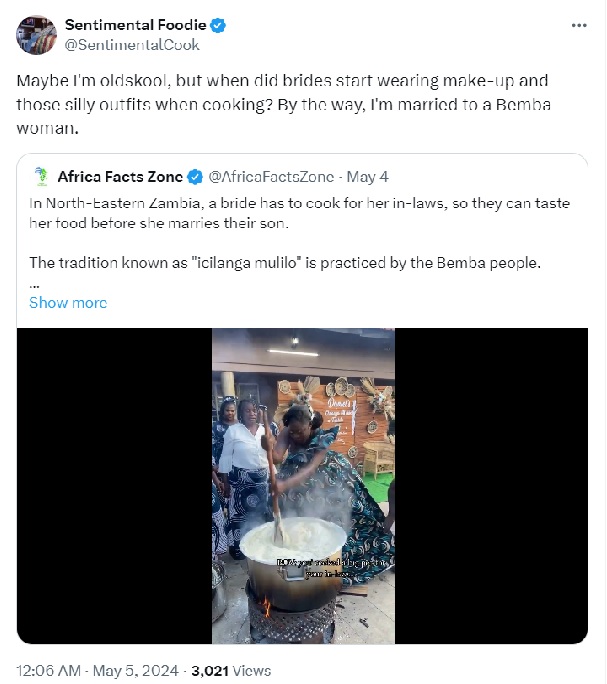Image resolution: width=607 pixels, height=684 pixels.
Task: Open the Africa Facts Zone account name
Action: tap(120, 177)
